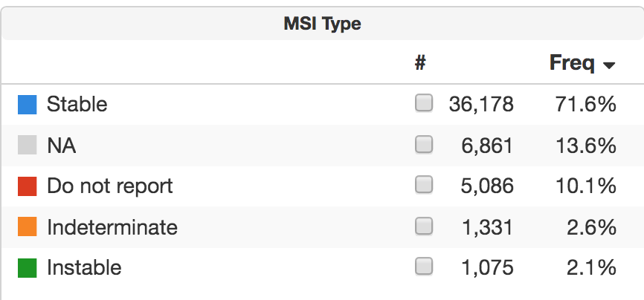Click the NA count 6,861 cell

point(488,146)
